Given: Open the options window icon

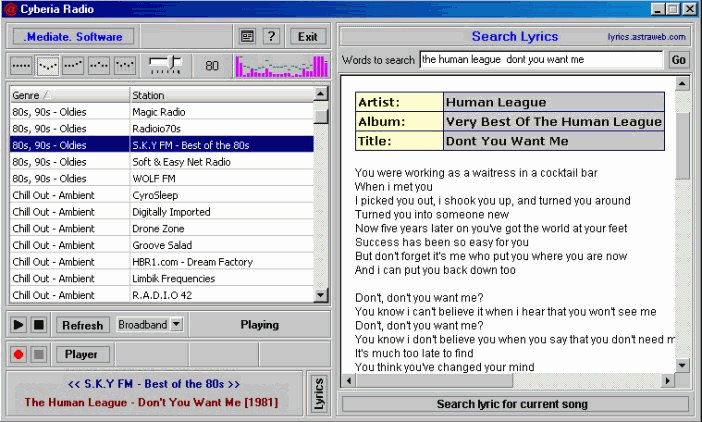Looking at the screenshot, I should (247, 36).
